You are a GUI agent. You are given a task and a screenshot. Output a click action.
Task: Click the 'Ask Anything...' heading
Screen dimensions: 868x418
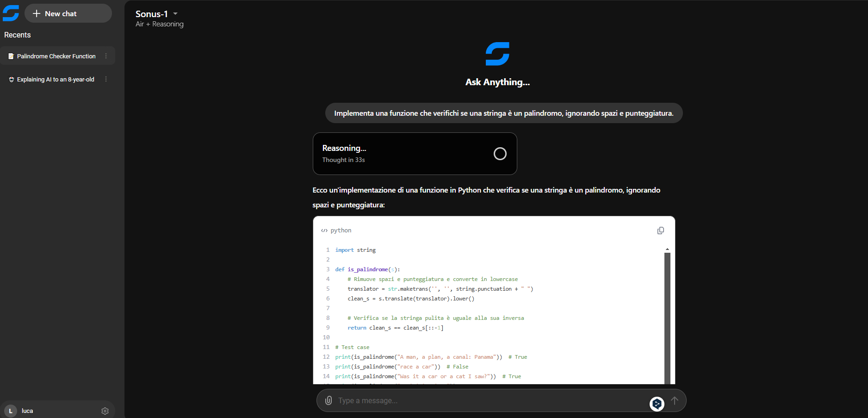coord(497,82)
